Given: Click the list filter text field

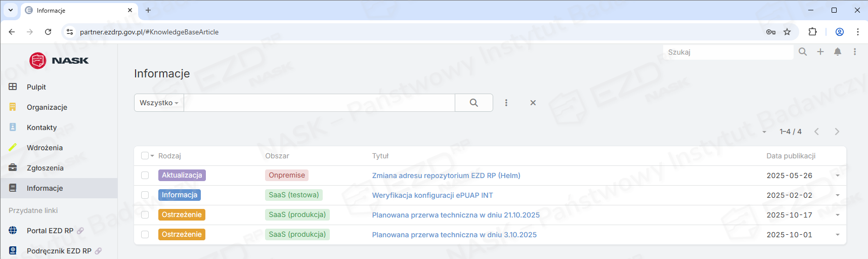Looking at the screenshot, I should (319, 103).
